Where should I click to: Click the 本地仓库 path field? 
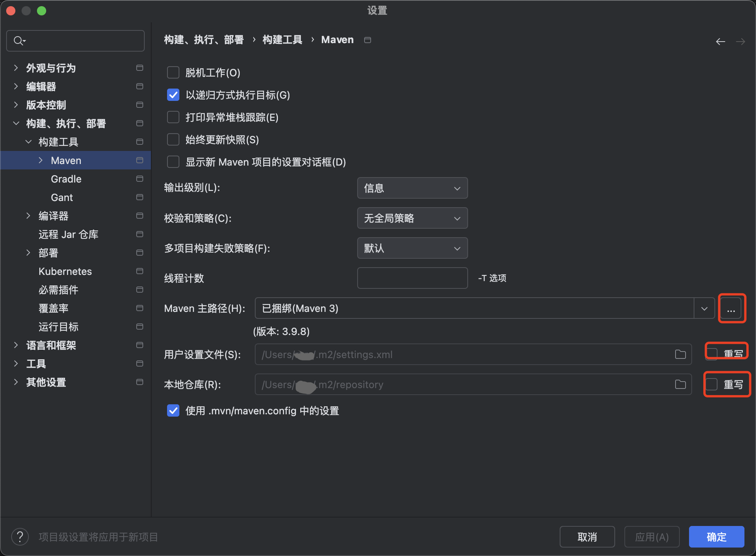[x=473, y=384]
